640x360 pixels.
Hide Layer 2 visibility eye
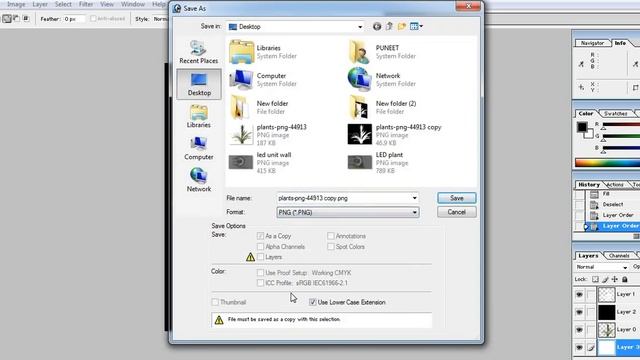[579, 312]
